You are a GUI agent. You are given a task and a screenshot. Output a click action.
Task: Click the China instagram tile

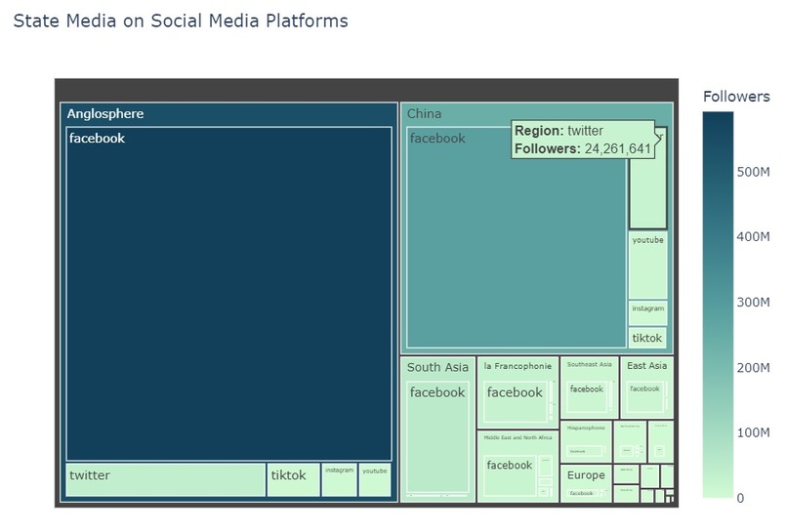[648, 313]
